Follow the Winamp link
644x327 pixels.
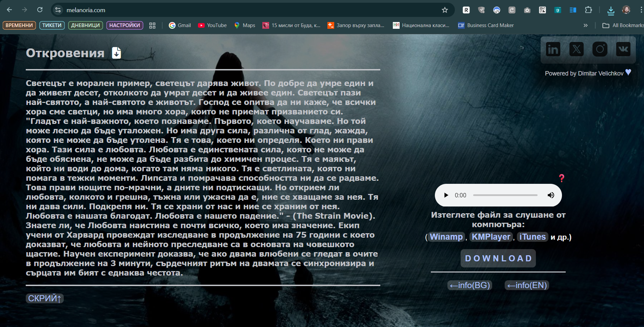[x=446, y=237]
